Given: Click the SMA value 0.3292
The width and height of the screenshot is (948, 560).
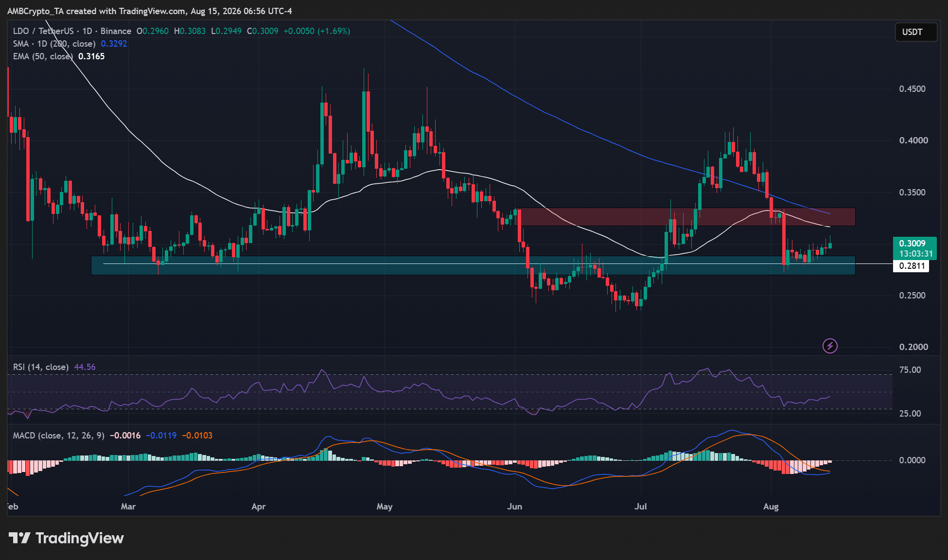Looking at the screenshot, I should click(114, 44).
